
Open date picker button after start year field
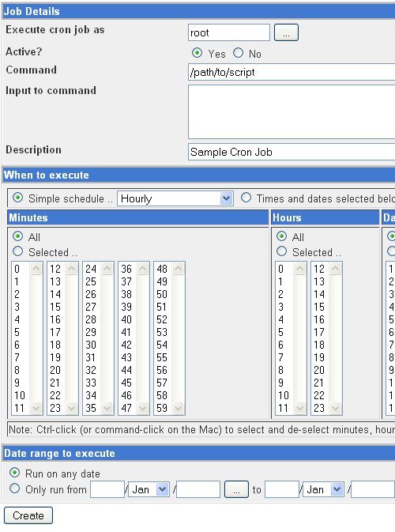236,489
